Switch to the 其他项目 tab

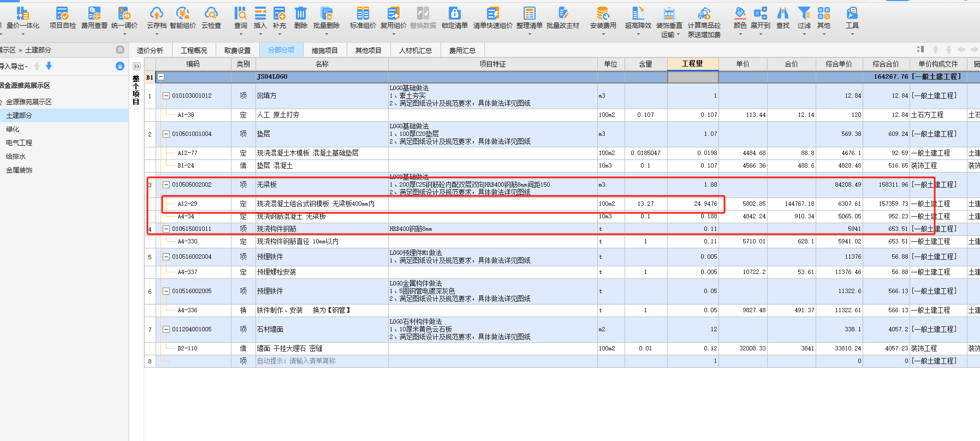pyautogui.click(x=368, y=50)
